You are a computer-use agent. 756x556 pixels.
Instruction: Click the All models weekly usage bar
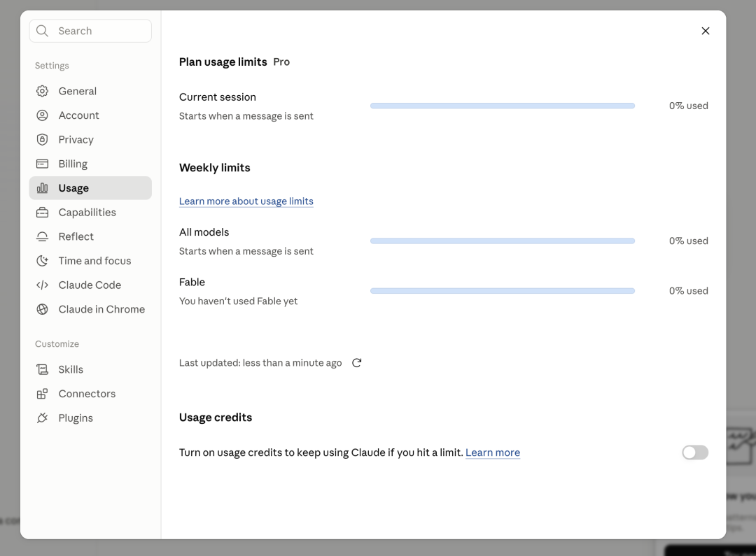click(x=503, y=241)
